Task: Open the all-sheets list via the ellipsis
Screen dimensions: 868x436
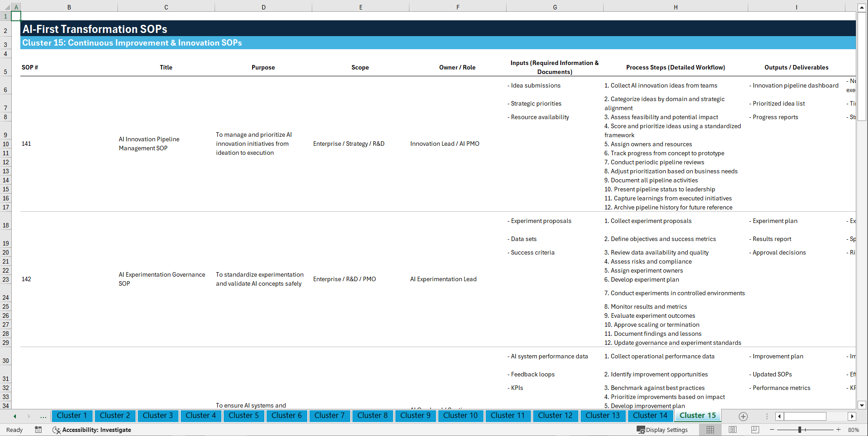Action: pos(43,416)
